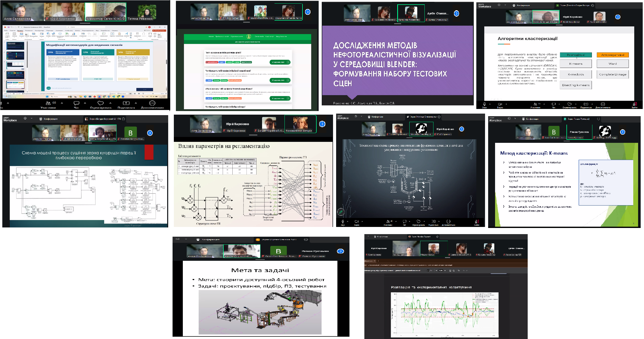Click Поделиться share-screen icon beside Дополнительно label

(126, 103)
